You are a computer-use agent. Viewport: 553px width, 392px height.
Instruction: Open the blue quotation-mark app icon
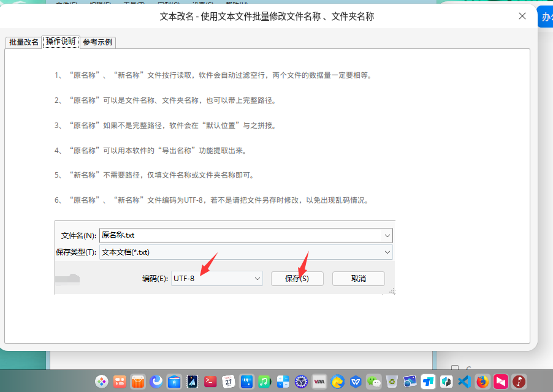[246, 382]
